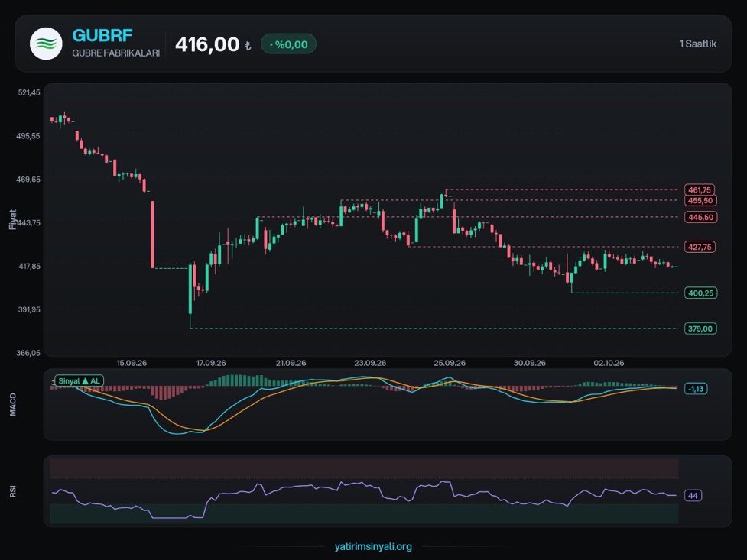Click the 469,65 price axis label
The width and height of the screenshot is (747, 560).
(28, 180)
